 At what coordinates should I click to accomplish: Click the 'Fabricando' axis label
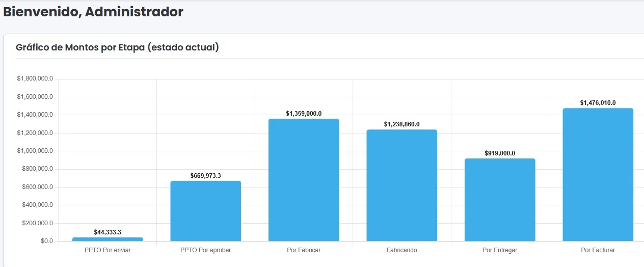(402, 250)
